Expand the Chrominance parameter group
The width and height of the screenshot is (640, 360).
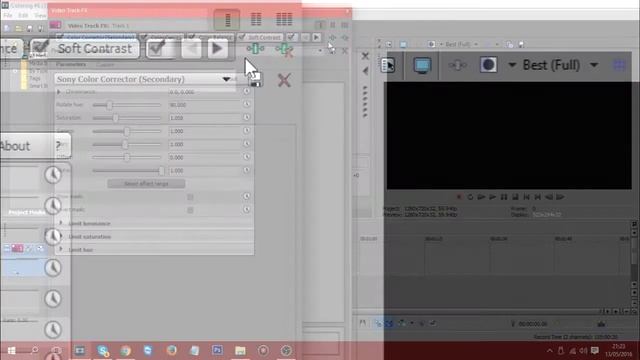click(59, 92)
